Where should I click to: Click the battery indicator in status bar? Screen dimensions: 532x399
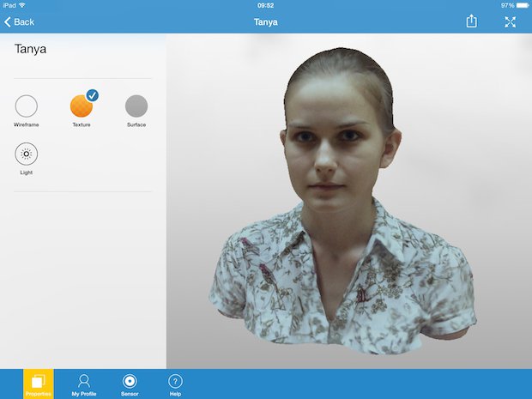(x=521, y=5)
